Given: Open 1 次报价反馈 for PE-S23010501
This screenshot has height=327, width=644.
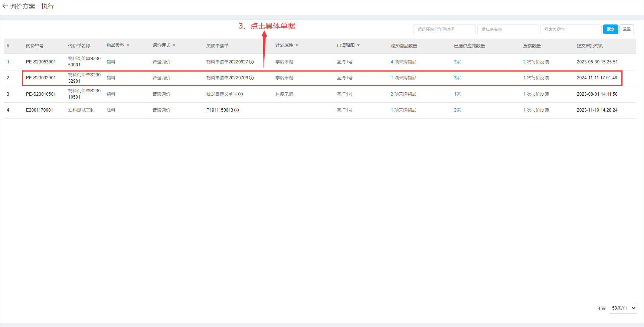Looking at the screenshot, I should 536,94.
